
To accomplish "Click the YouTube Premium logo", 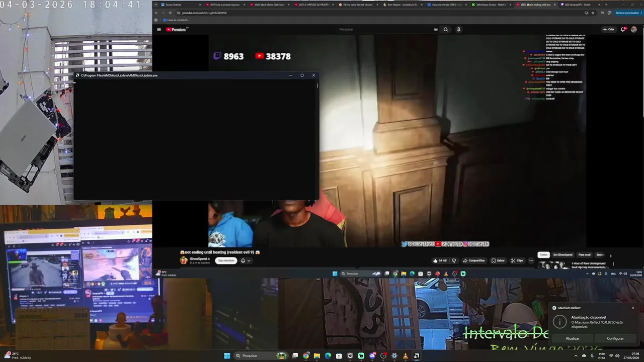I will point(176,30).
